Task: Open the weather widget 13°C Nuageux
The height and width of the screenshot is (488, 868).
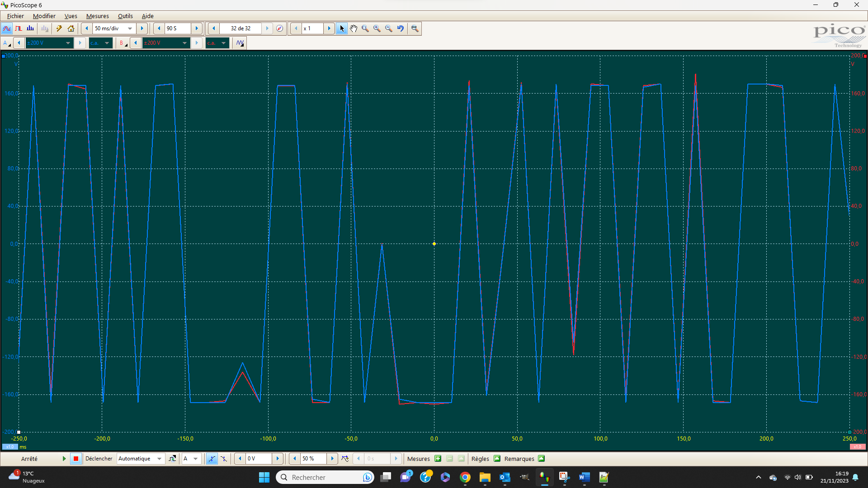Action: 27,477
